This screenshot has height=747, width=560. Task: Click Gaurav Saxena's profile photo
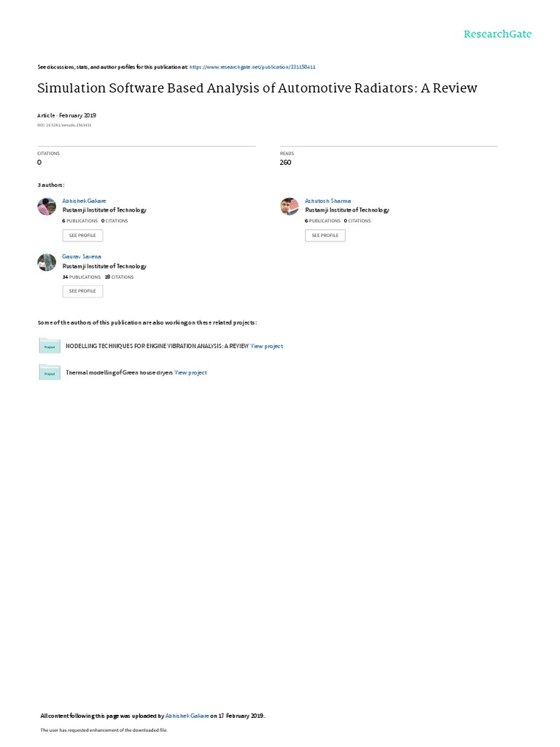(x=47, y=262)
